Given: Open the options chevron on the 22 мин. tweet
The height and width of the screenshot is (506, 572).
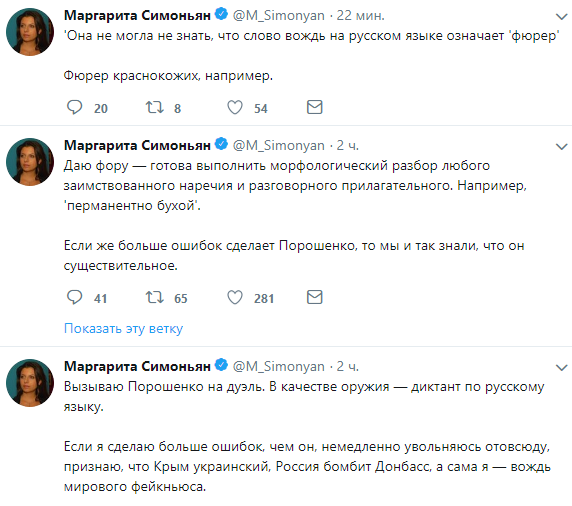Looking at the screenshot, I should coord(561,16).
